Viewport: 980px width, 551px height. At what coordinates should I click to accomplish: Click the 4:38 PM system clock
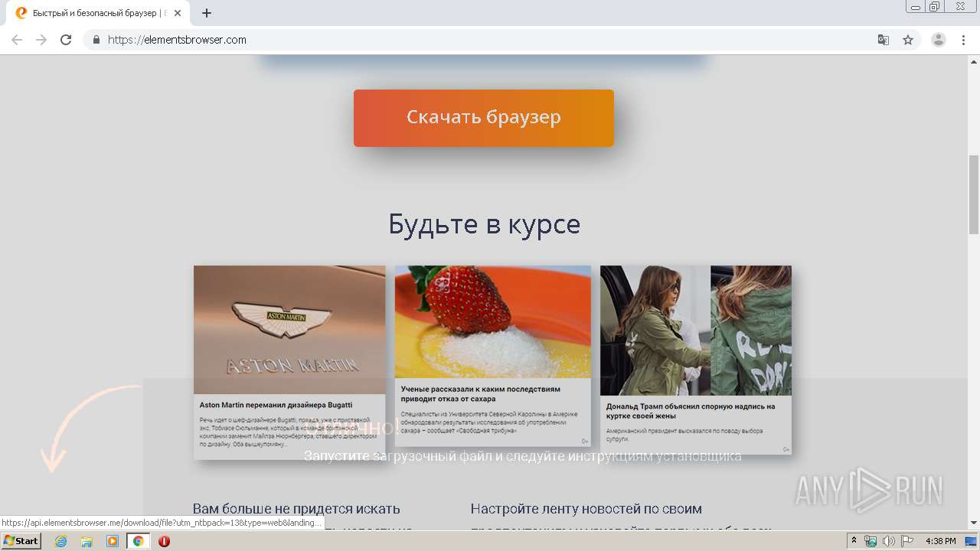(940, 541)
